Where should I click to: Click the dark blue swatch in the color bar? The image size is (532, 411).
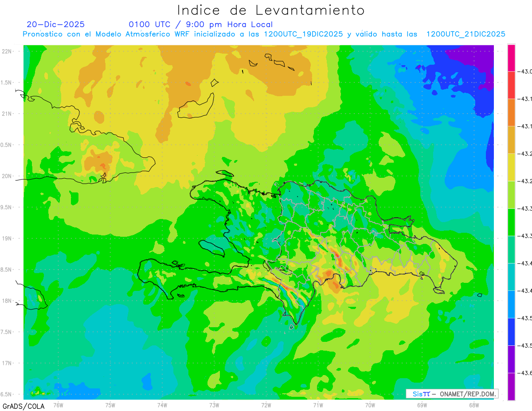(x=511, y=332)
